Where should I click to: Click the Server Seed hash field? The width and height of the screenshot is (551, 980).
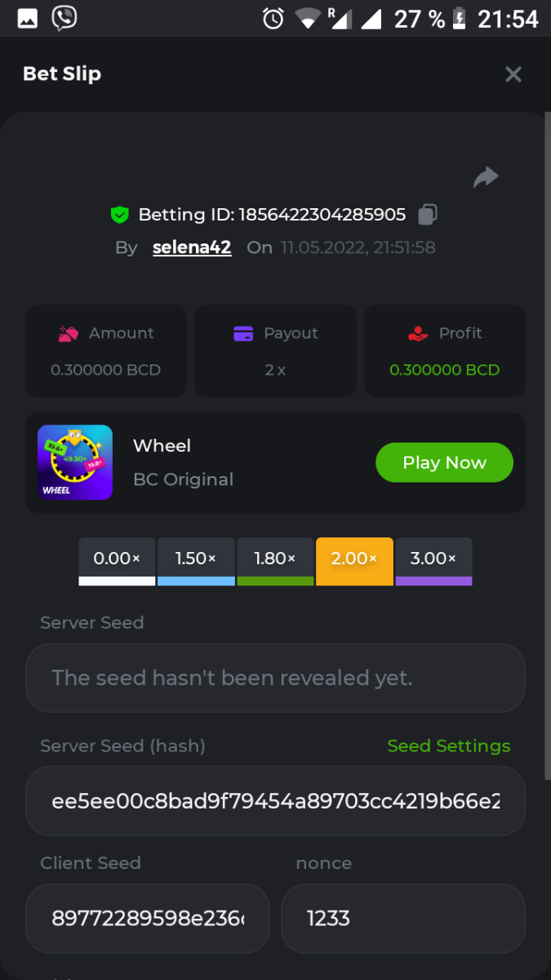275,800
